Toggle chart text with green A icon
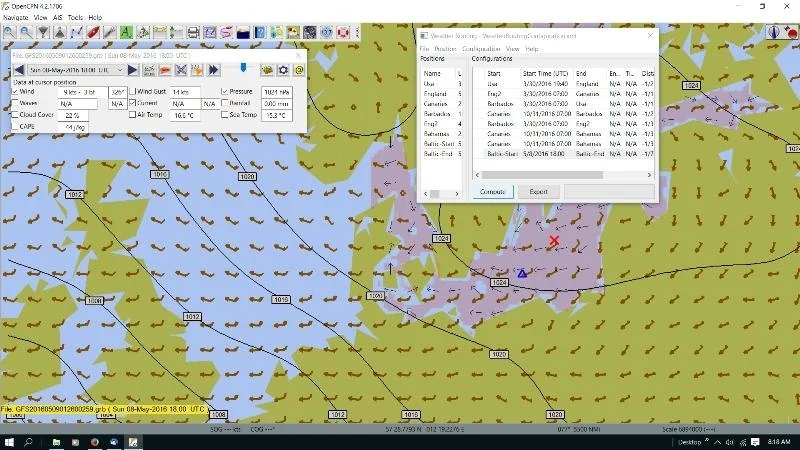 pos(126,33)
